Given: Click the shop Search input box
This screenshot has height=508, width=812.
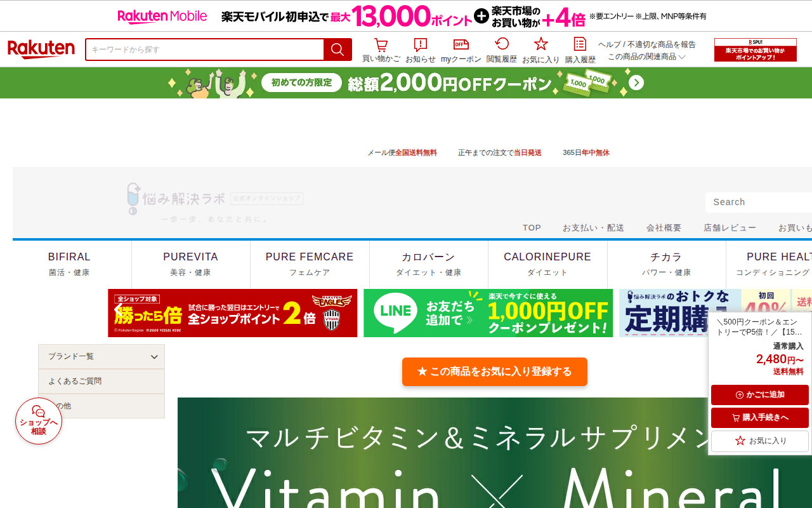Looking at the screenshot, I should click(x=759, y=202).
